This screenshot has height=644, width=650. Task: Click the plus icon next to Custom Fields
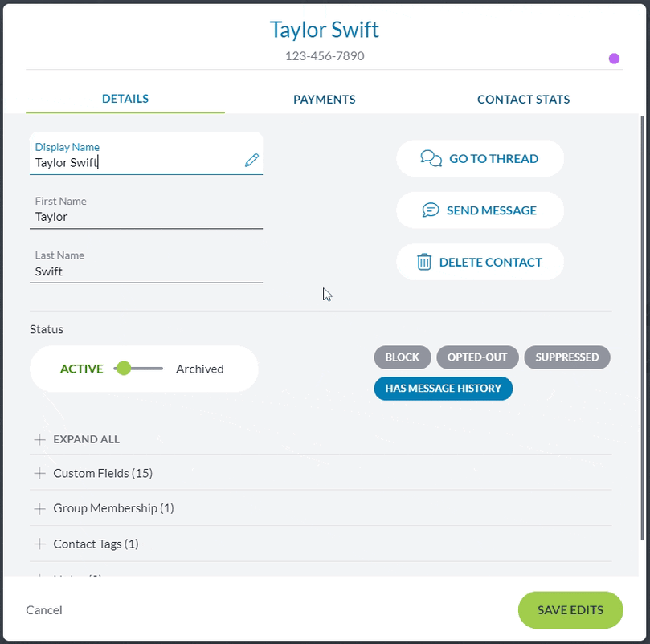point(40,473)
